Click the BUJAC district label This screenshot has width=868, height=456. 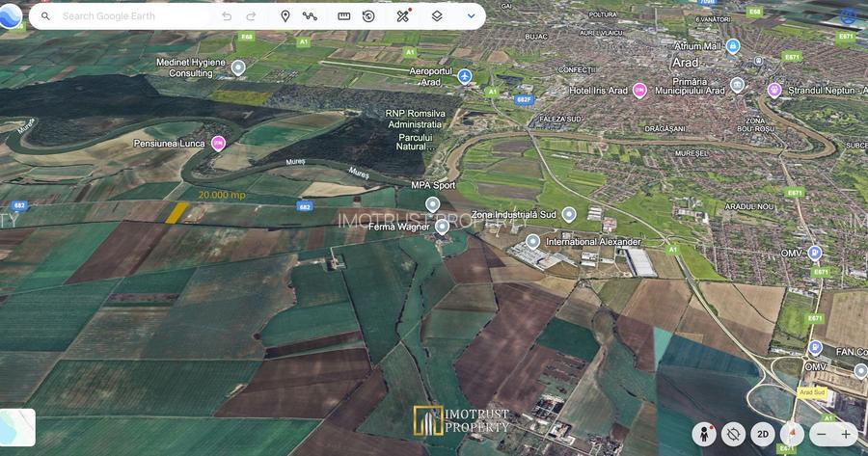536,37
